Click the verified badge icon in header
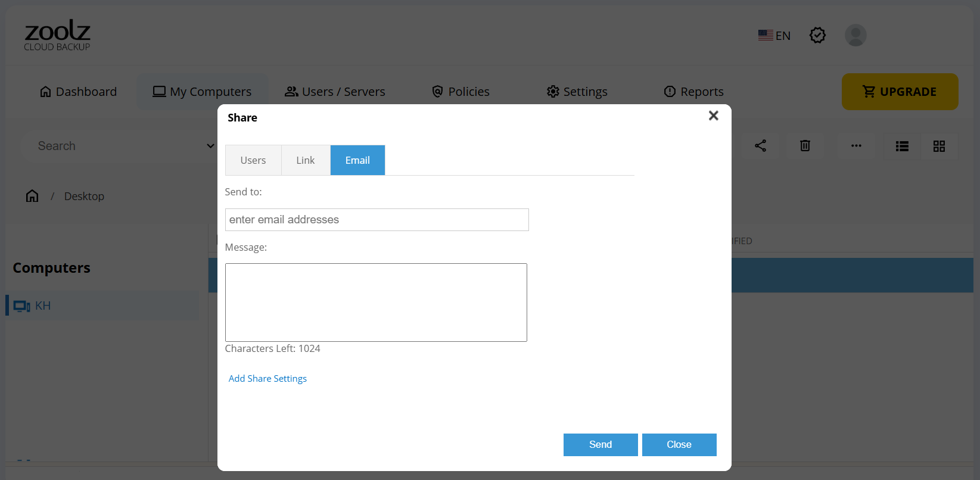Image resolution: width=980 pixels, height=480 pixels. coord(817,35)
